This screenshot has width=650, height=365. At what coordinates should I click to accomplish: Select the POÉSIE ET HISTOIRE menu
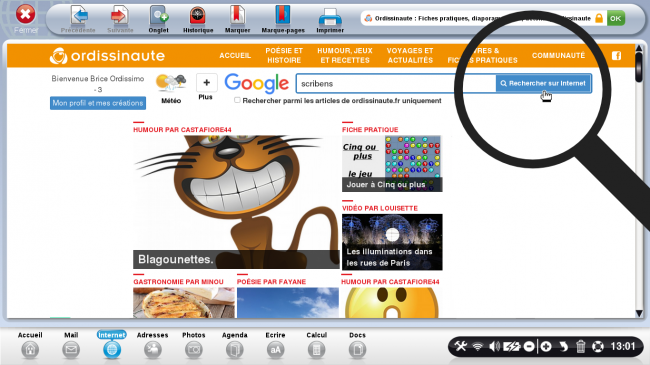click(284, 56)
